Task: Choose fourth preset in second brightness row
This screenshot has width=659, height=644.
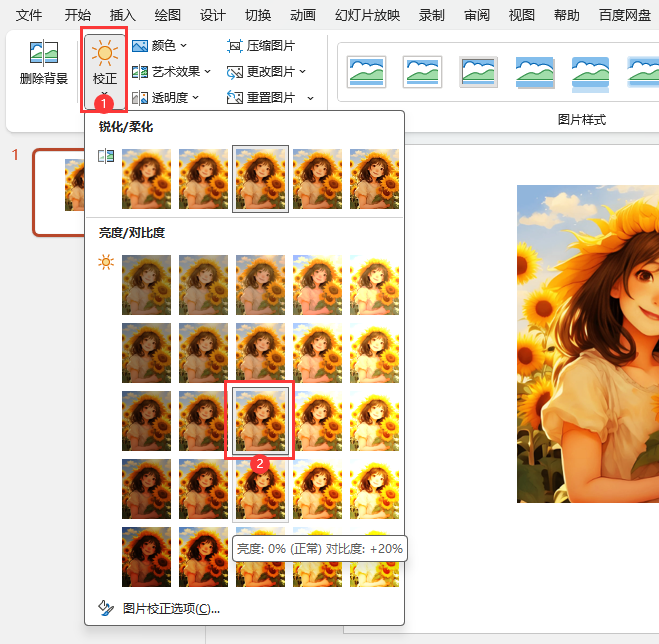Action: (x=317, y=353)
